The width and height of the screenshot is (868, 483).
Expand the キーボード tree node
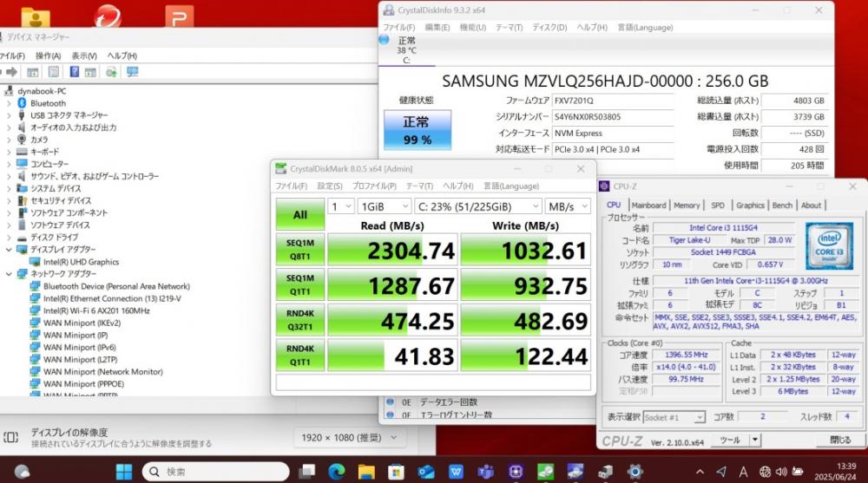(x=9, y=152)
